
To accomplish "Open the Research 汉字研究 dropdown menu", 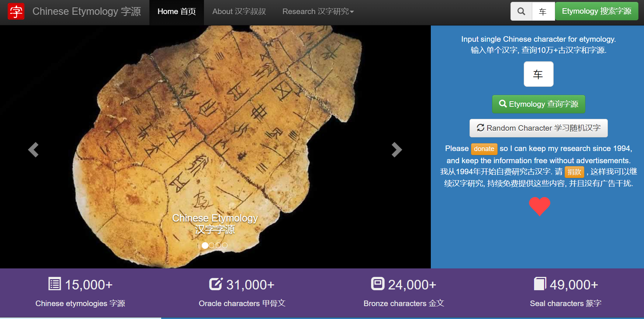I will [318, 11].
